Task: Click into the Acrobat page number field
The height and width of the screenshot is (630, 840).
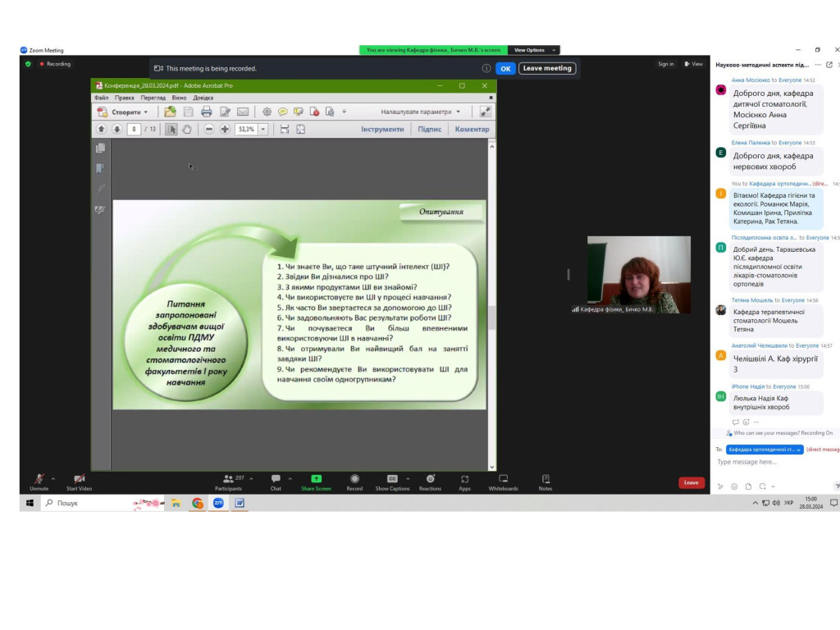Action: click(x=134, y=129)
